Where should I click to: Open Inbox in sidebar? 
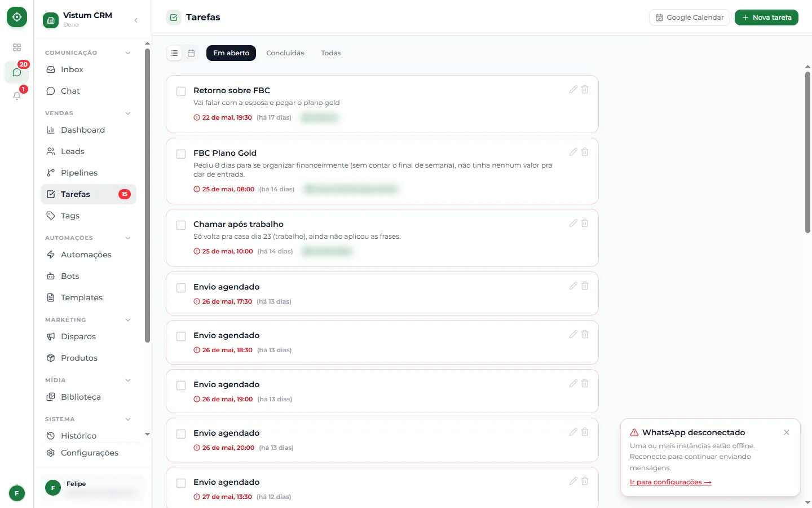(x=89, y=69)
